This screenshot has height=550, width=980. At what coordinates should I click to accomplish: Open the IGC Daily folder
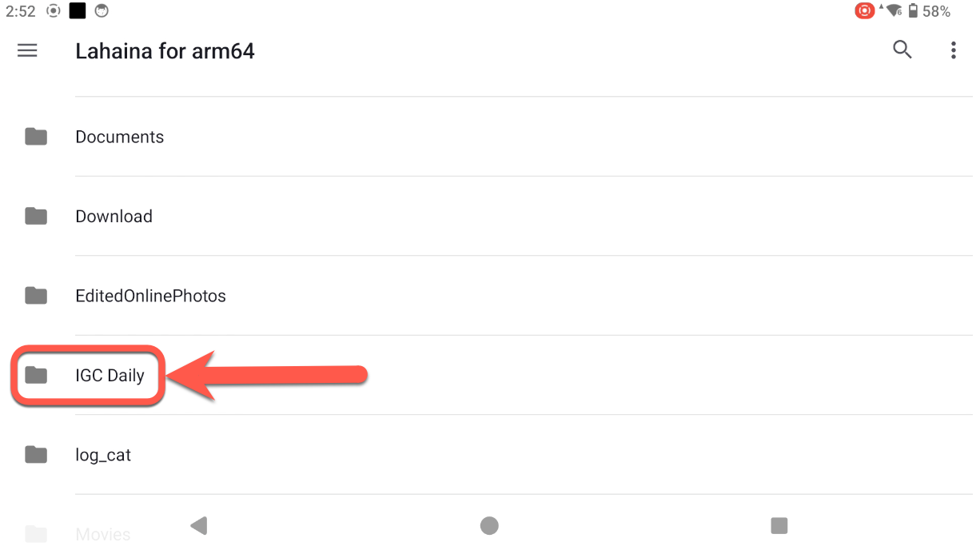[x=110, y=375]
